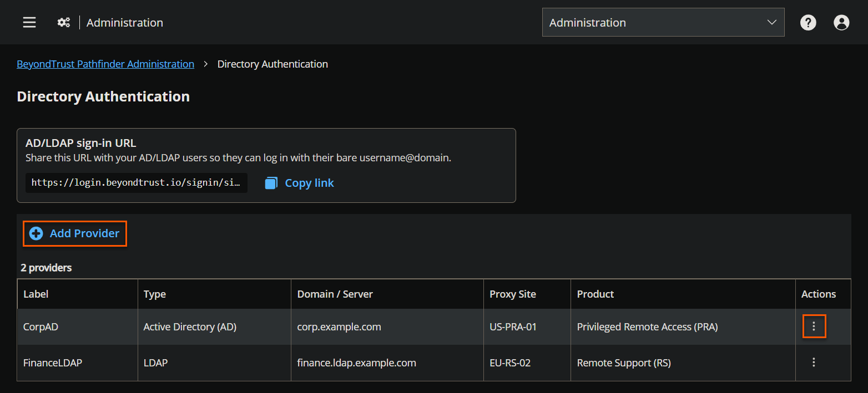Click the Actions column header
This screenshot has height=393, width=868.
click(x=823, y=294)
